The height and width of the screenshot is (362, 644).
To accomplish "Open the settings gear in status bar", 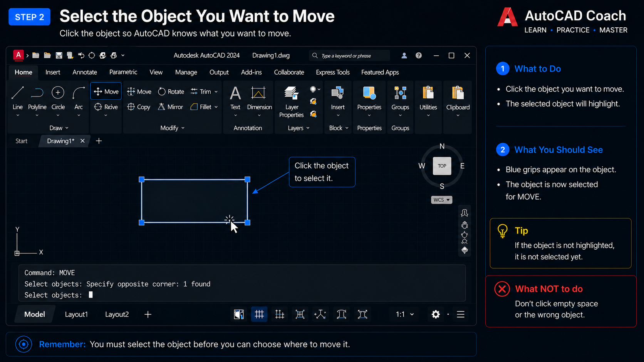I will (436, 314).
